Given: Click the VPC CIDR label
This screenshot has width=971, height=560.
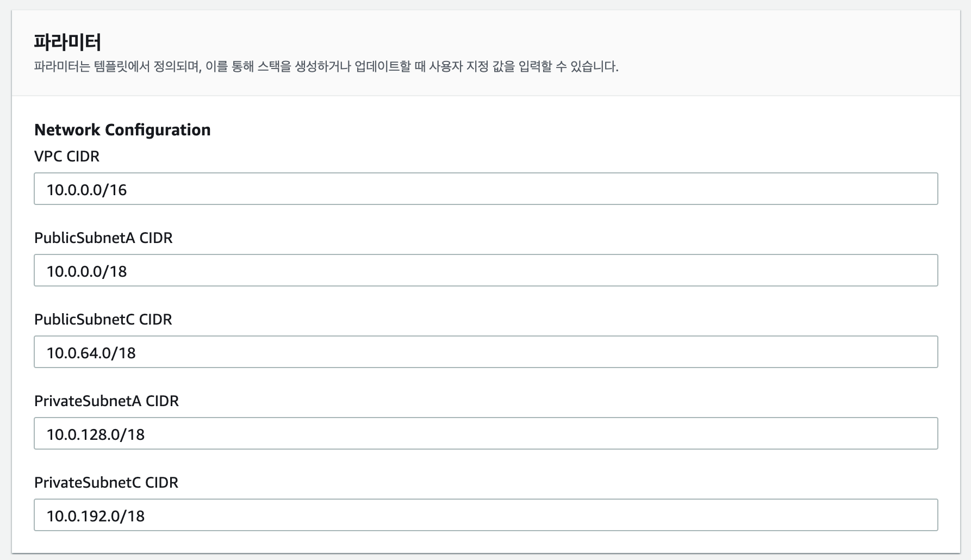Looking at the screenshot, I should click(x=67, y=156).
